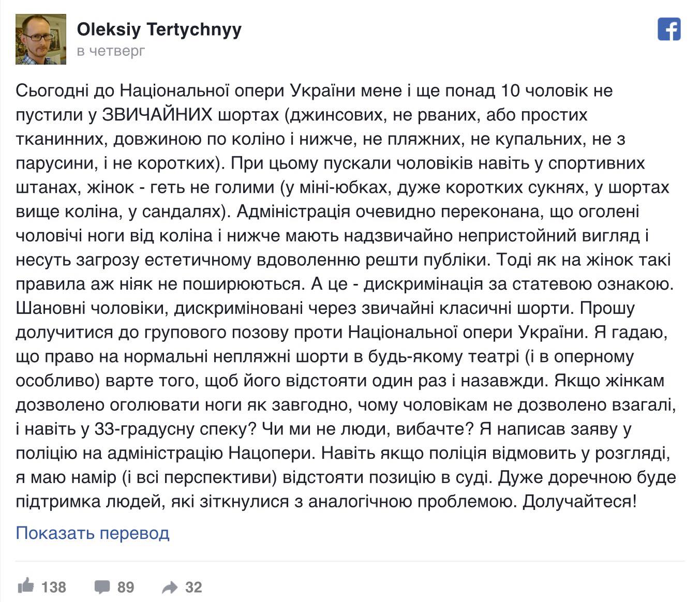This screenshot has height=602, width=700.
Task: Click the speech bubble comment icon
Action: (102, 587)
